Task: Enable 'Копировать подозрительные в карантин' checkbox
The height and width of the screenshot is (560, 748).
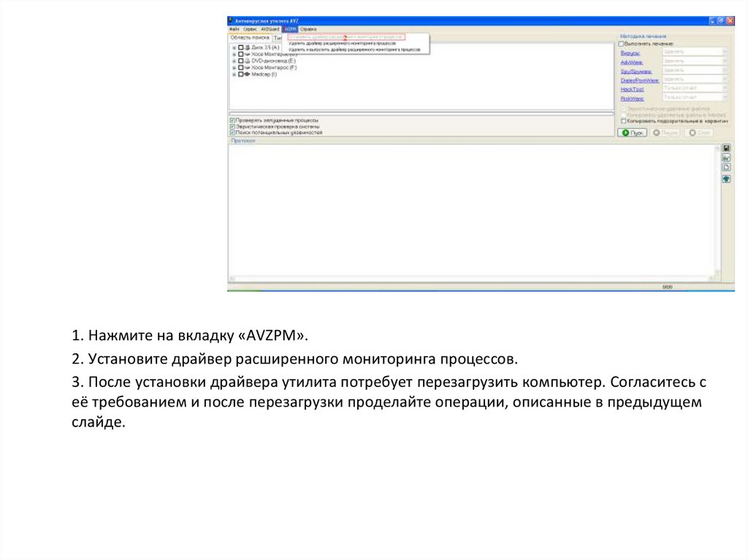Action: click(622, 121)
